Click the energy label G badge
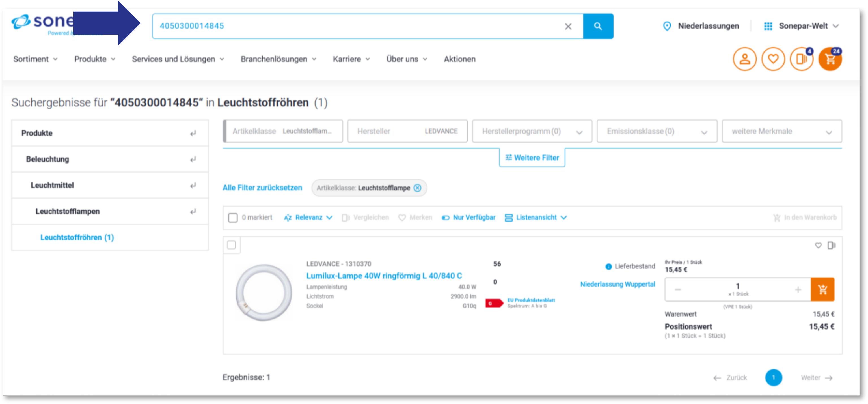868x404 pixels. pyautogui.click(x=494, y=303)
